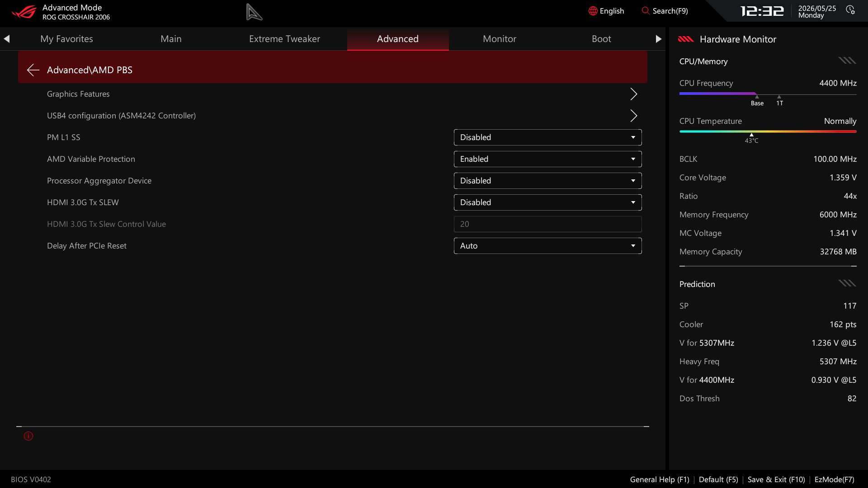
Task: Click SP value 117
Action: point(849,306)
